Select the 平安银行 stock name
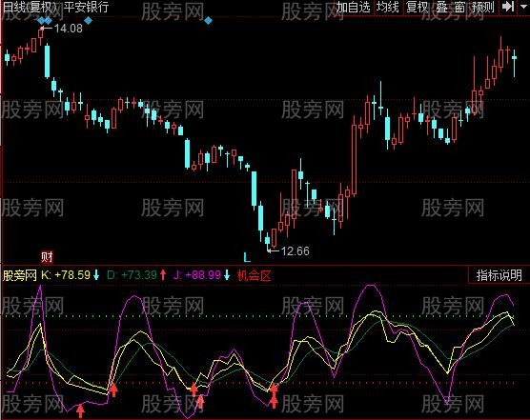This screenshot has width=530, height=420. click(86, 7)
